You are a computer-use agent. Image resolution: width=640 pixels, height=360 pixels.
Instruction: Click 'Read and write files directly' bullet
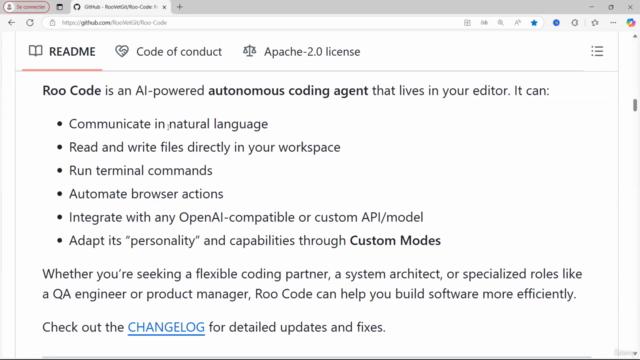(204, 147)
